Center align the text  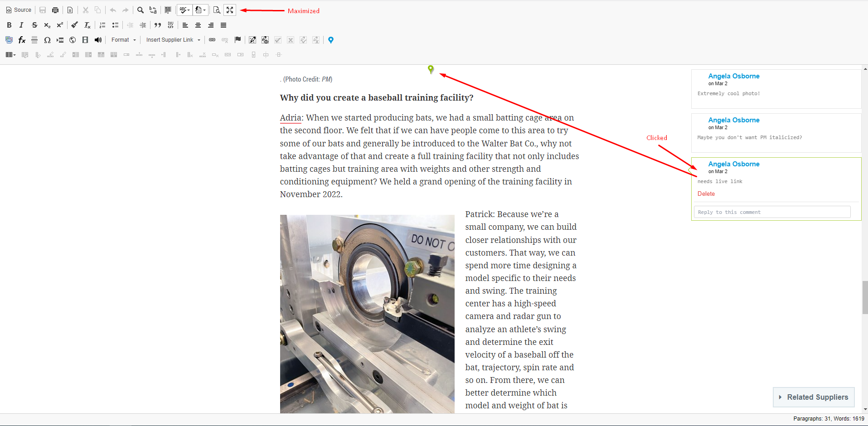point(198,25)
